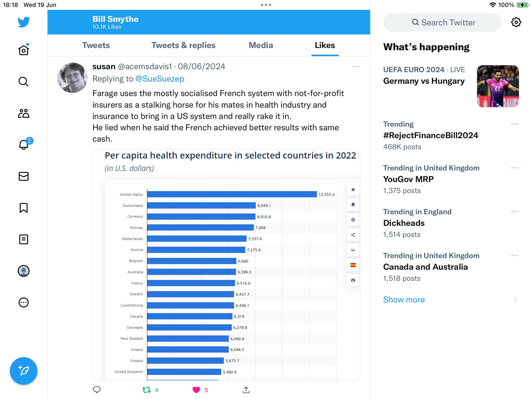Image resolution: width=532 pixels, height=399 pixels.
Task: Expand Show more chevron arrow
Action: 515,299
